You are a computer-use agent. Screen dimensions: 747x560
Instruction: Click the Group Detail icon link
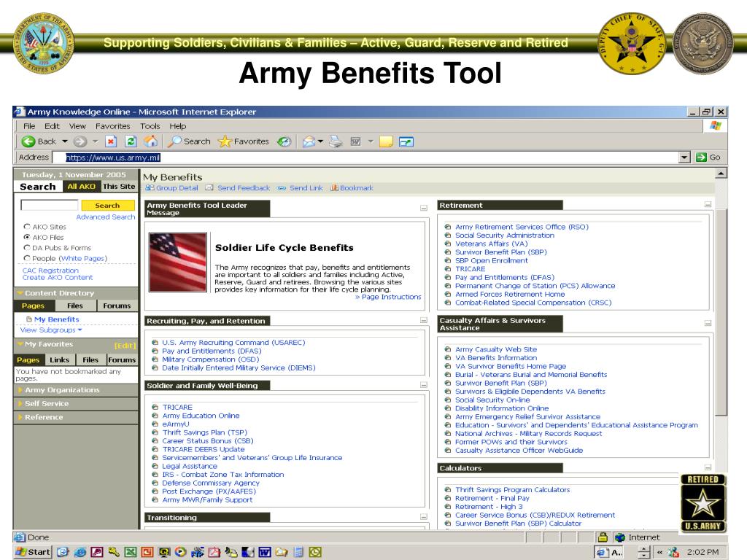(171, 188)
